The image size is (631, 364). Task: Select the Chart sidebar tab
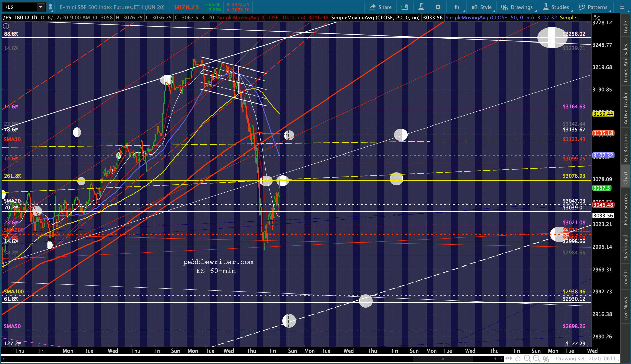coord(626,178)
